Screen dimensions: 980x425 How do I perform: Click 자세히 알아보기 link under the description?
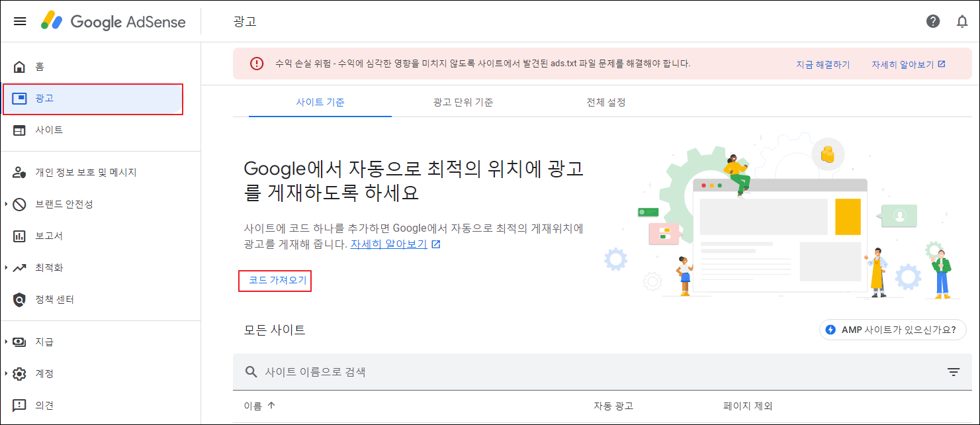[x=388, y=244]
